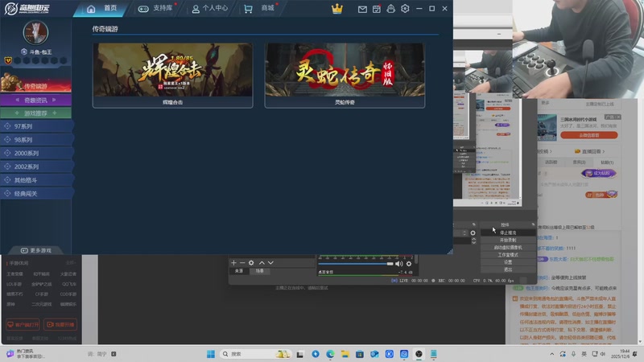Switch to the 钻粉(1) tab

point(607,162)
